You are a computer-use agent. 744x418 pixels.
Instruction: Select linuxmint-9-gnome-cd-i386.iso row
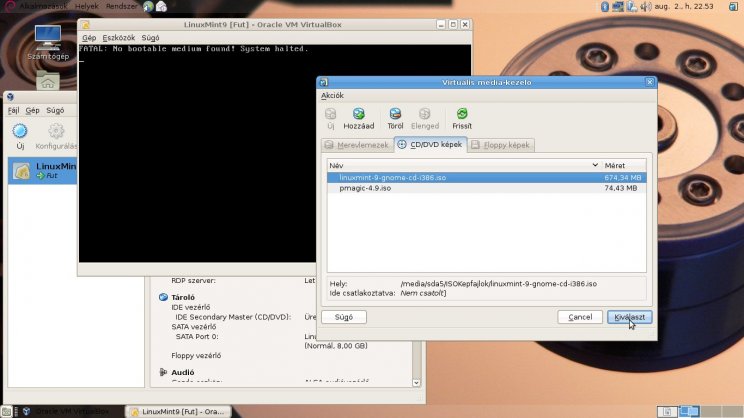click(486, 177)
